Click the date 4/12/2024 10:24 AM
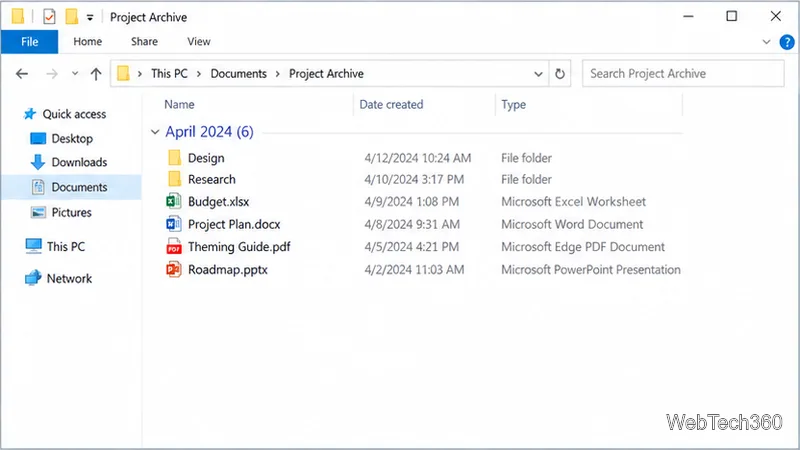Image resolution: width=800 pixels, height=450 pixels. pyautogui.click(x=417, y=158)
